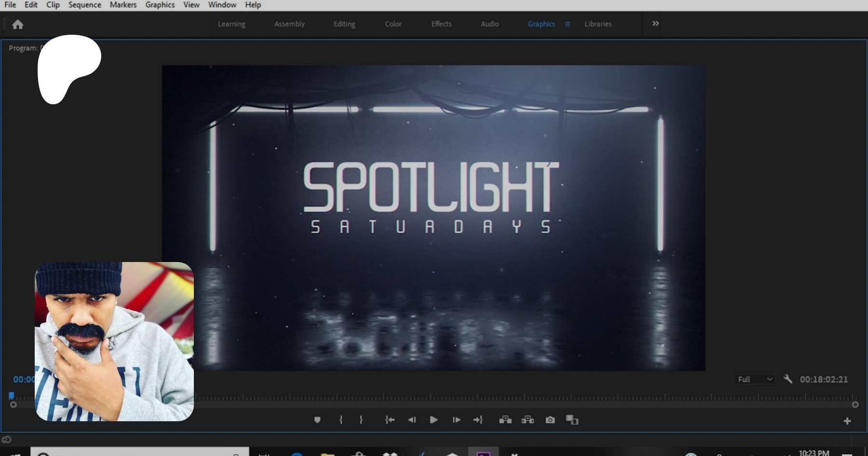This screenshot has height=456, width=868.
Task: Click the Mark Out button
Action: (361, 420)
